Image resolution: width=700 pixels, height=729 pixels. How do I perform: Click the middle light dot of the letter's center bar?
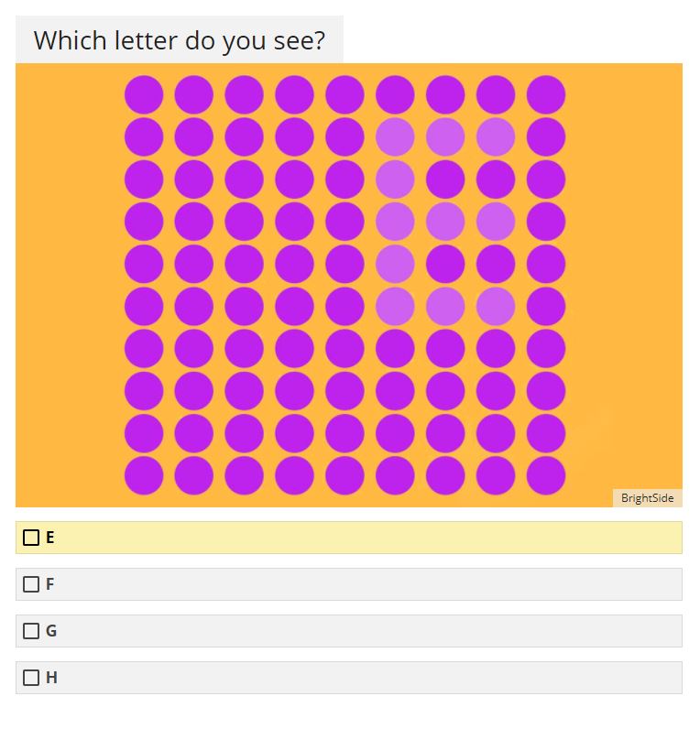point(445,222)
